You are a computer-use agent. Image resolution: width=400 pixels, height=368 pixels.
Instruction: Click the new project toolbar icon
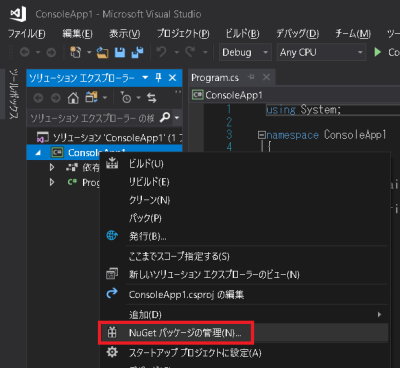pos(76,52)
